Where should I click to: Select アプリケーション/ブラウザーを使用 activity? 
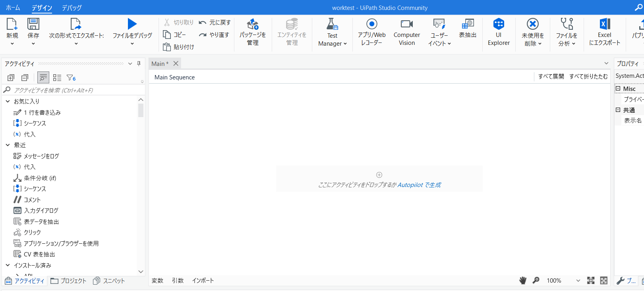(x=56, y=243)
